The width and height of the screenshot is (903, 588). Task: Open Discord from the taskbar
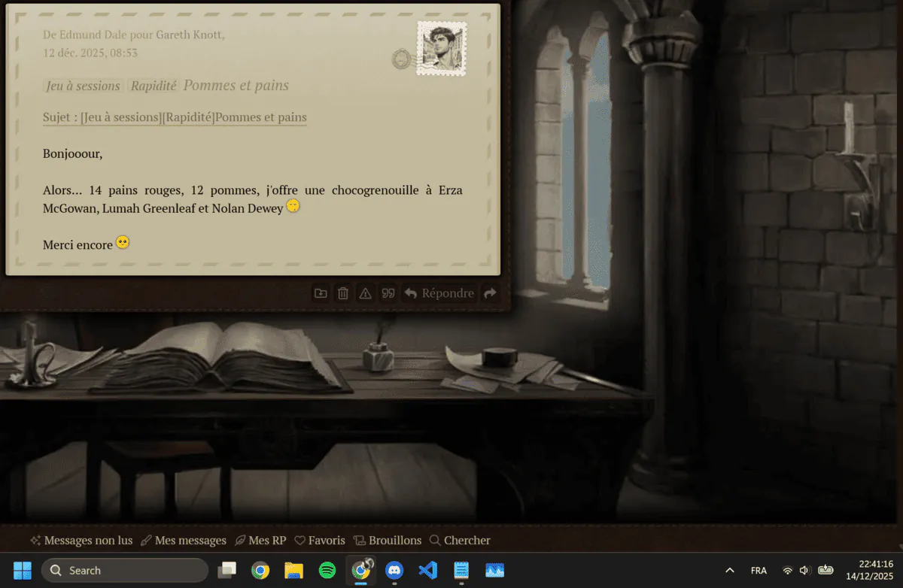(394, 571)
